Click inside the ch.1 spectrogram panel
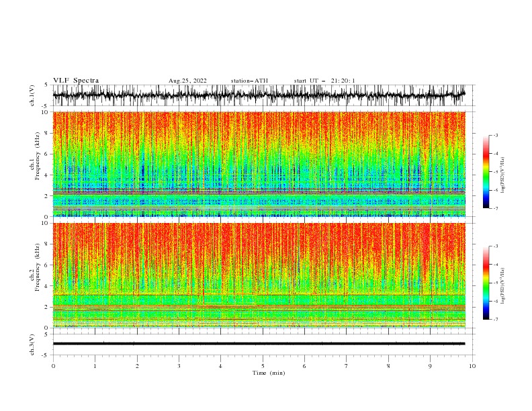 [x=259, y=164]
